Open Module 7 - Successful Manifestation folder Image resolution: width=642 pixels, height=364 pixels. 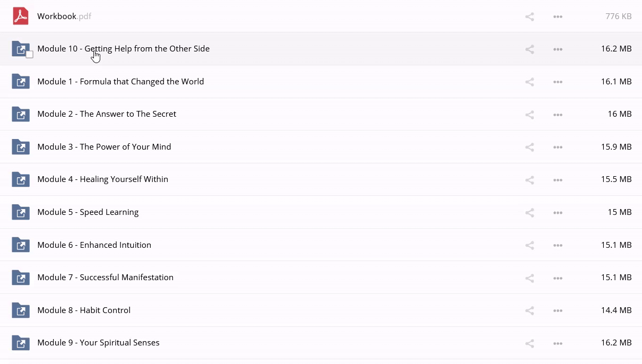point(105,278)
